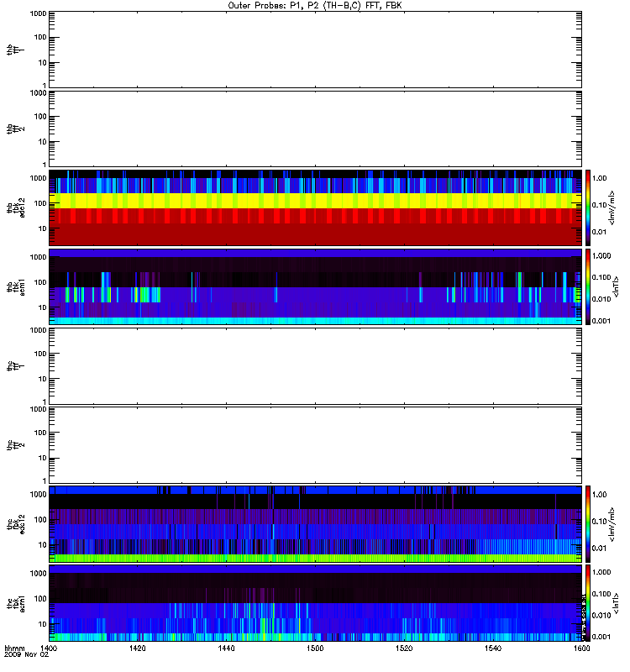Click '1.000' on the thb scm1 color scale

601,256
